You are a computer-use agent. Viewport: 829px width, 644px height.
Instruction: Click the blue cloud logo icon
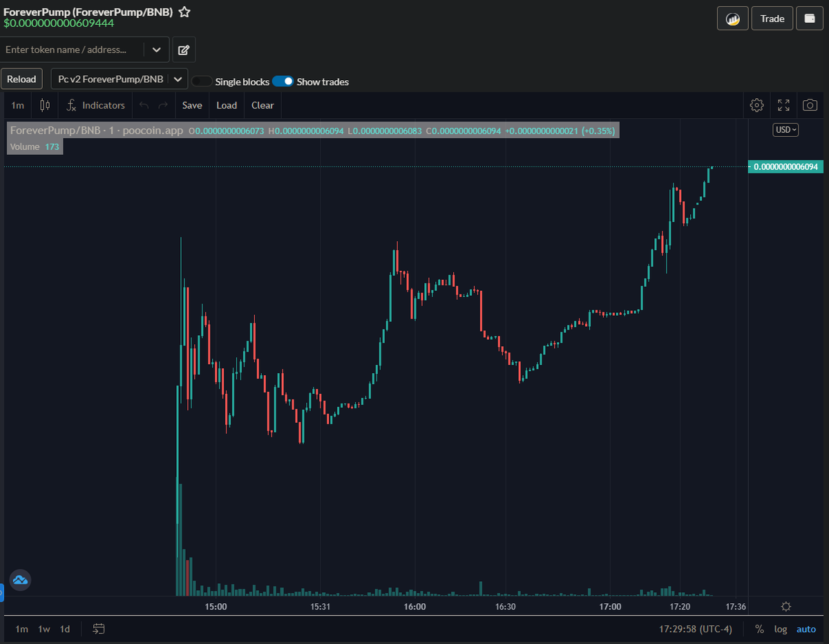click(x=20, y=580)
